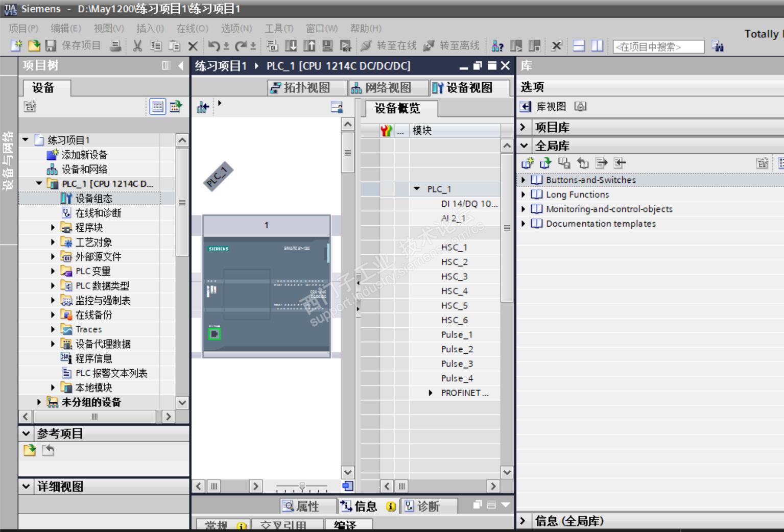
Task: Open Online and diagnostics tree item
Action: (x=98, y=213)
